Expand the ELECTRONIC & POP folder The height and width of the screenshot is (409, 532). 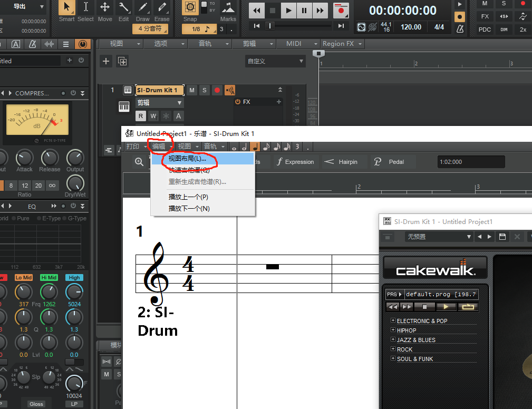pos(393,320)
